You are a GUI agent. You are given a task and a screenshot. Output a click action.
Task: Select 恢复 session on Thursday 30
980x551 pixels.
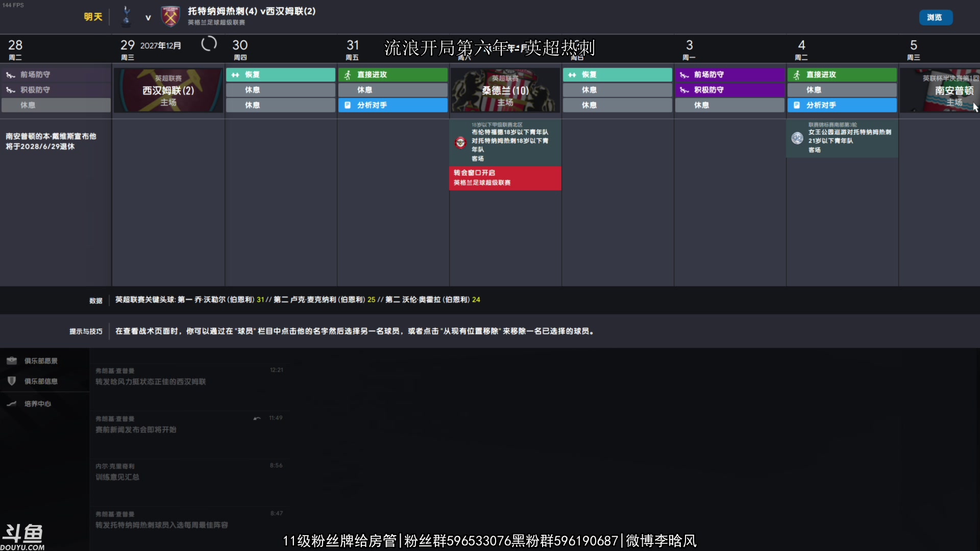[x=281, y=74]
